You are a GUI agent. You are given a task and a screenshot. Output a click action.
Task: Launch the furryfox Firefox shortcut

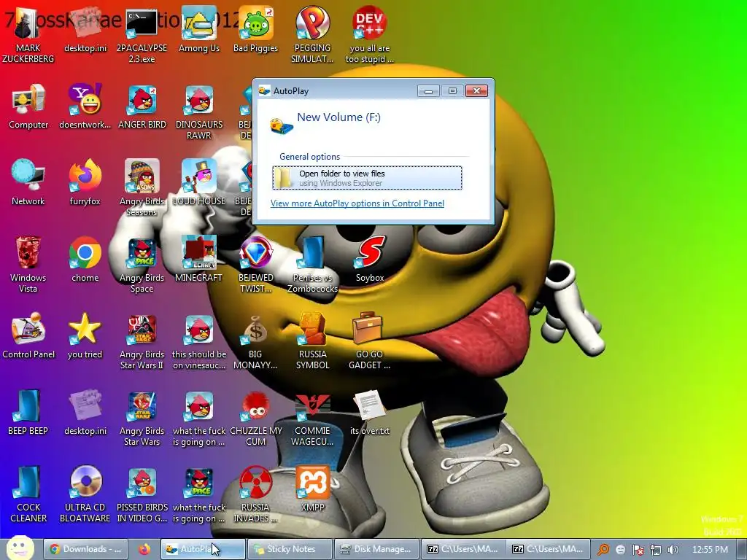[x=85, y=183]
